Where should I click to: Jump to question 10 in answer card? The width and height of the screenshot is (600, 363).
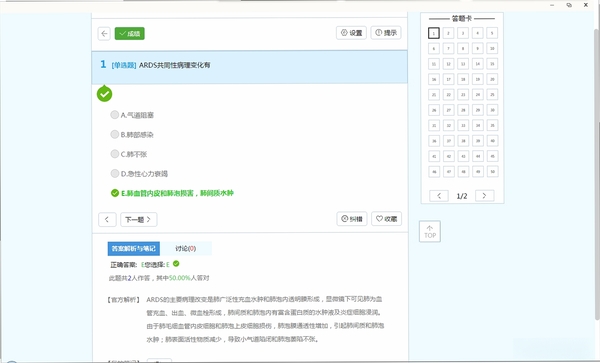492,49
